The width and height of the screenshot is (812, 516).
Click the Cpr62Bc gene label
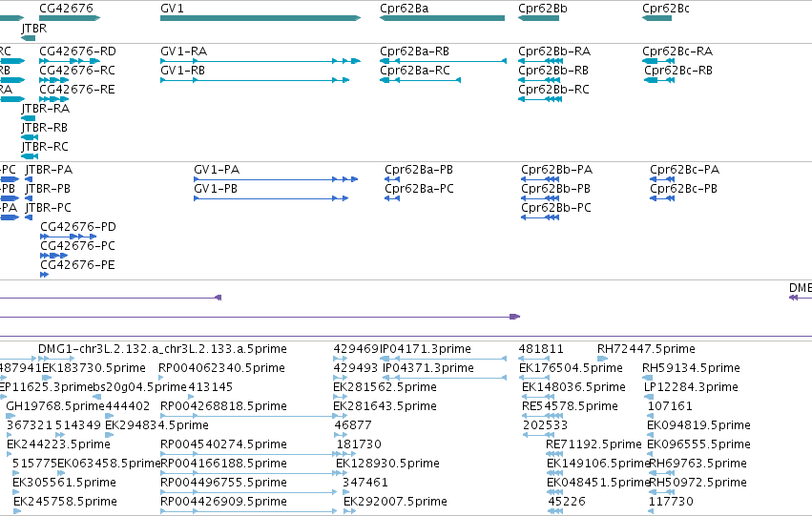point(666,9)
